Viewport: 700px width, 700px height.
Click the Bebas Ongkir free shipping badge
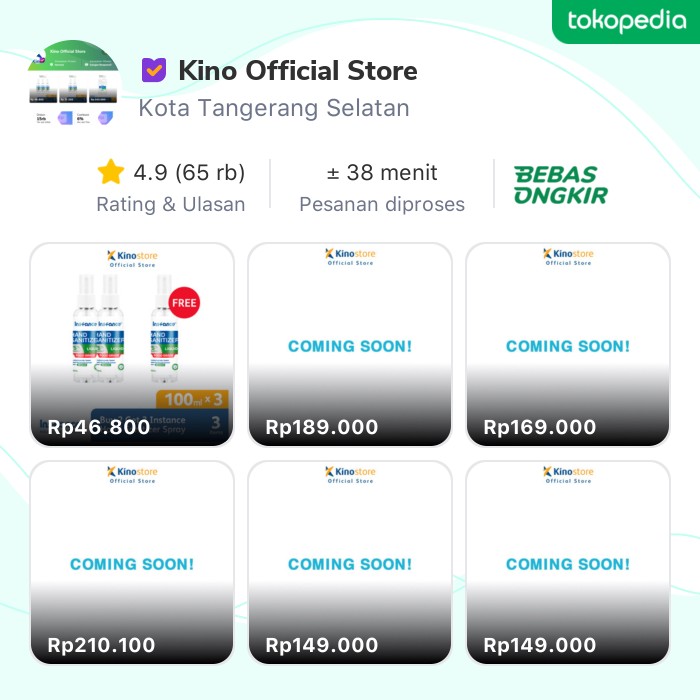[x=560, y=185]
